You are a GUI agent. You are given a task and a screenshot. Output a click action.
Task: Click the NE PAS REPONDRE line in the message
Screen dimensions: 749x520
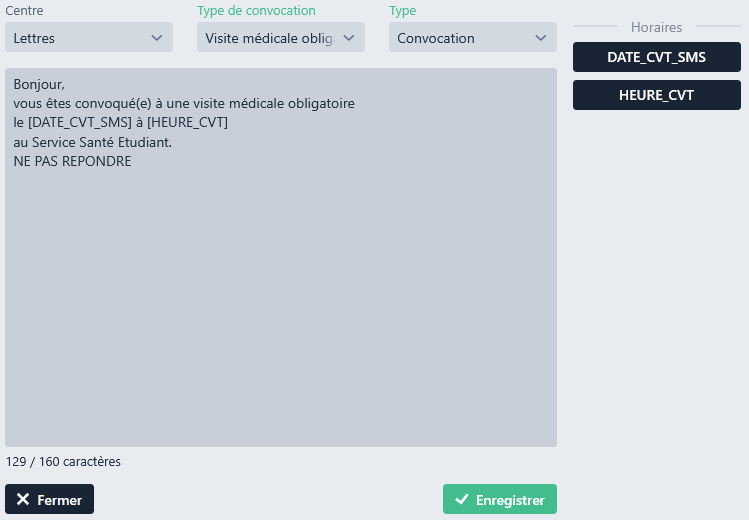(73, 161)
